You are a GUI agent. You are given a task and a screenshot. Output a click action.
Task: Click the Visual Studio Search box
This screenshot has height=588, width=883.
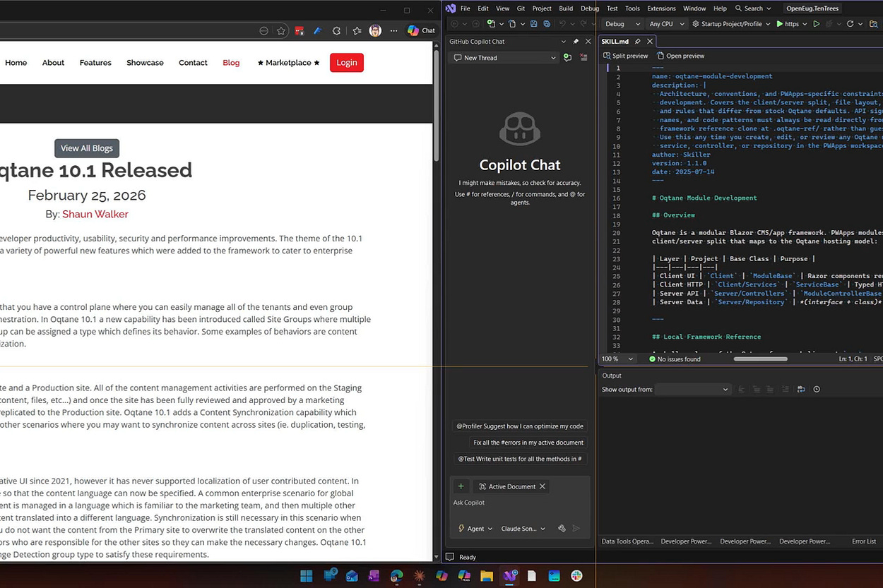754,8
